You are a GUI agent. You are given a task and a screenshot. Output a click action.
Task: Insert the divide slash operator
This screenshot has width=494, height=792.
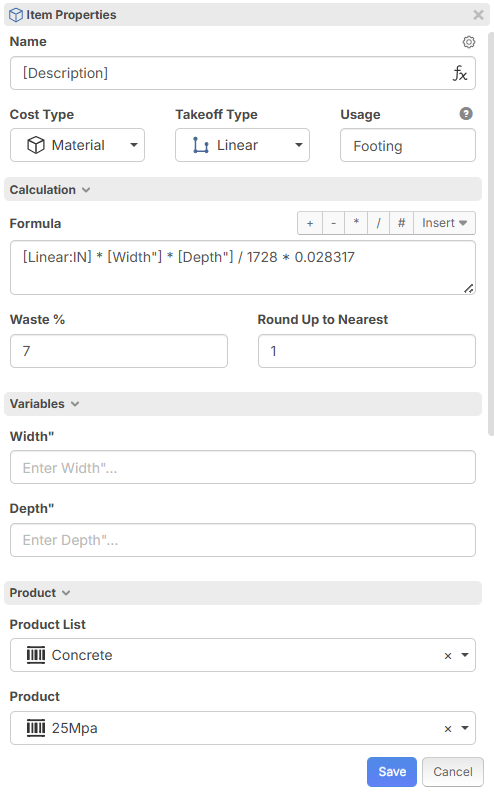coord(378,223)
